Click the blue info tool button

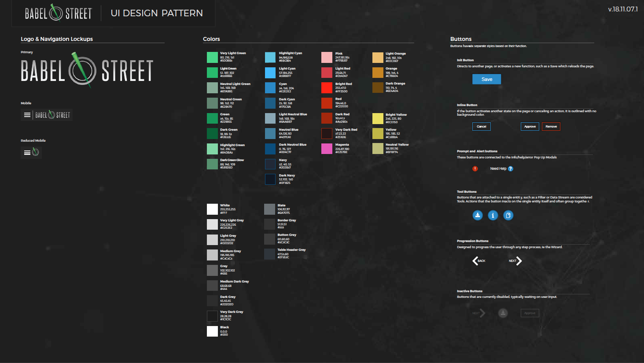493,215
